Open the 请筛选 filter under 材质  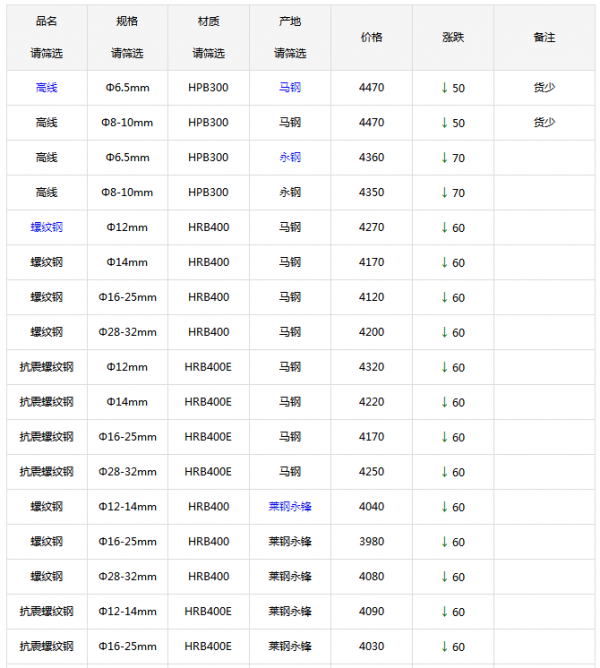(208, 53)
